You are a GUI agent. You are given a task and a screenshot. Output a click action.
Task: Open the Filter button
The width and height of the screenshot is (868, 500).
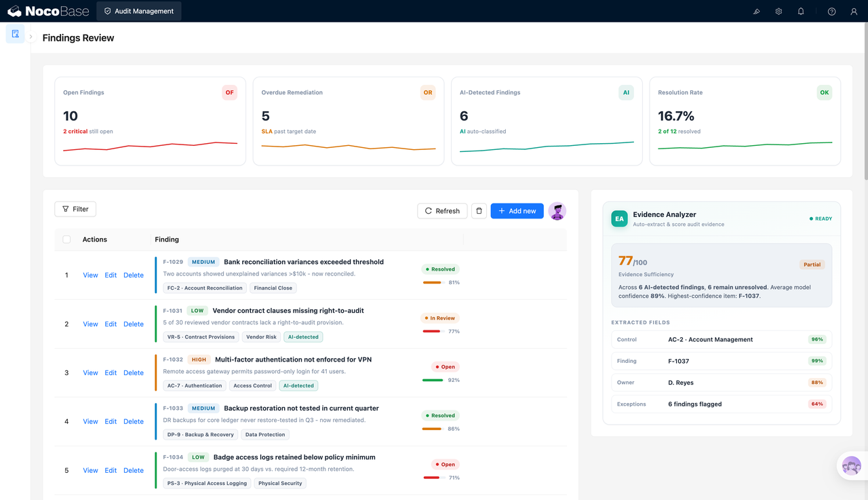75,209
